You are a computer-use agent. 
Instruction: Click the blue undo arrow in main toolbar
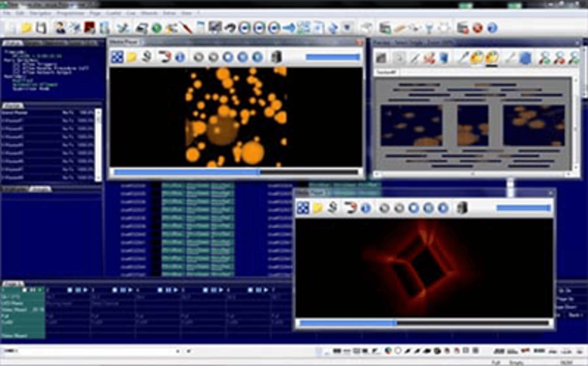click(x=230, y=28)
